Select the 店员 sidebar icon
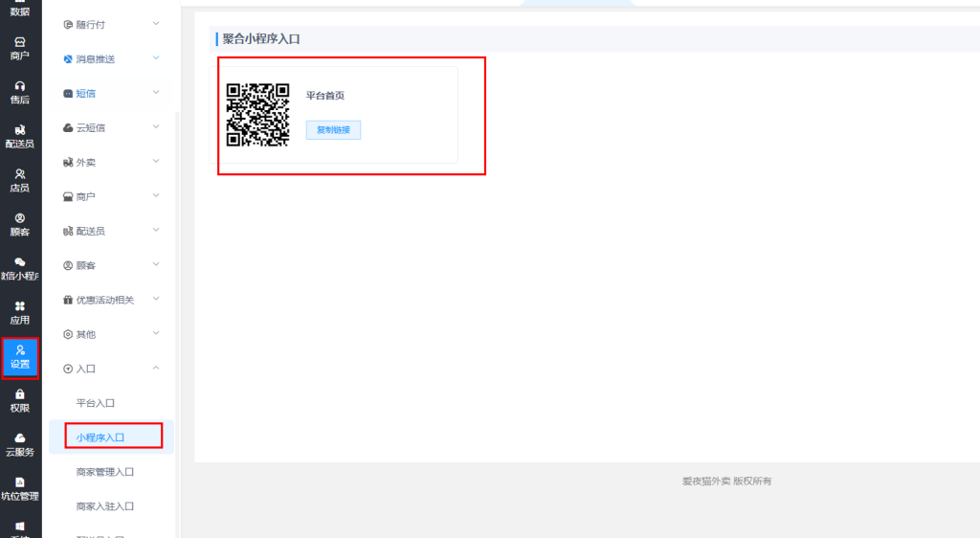 pos(20,180)
